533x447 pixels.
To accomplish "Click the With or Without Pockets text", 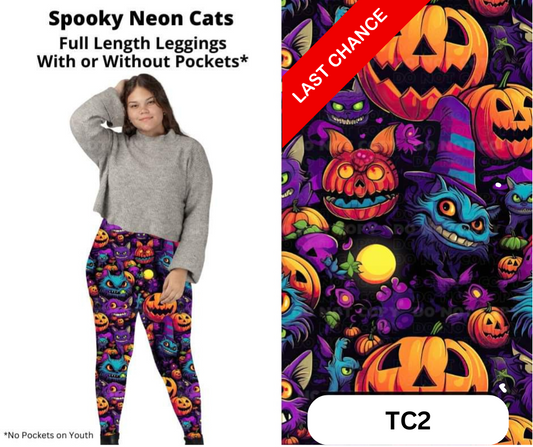I will click(142, 62).
